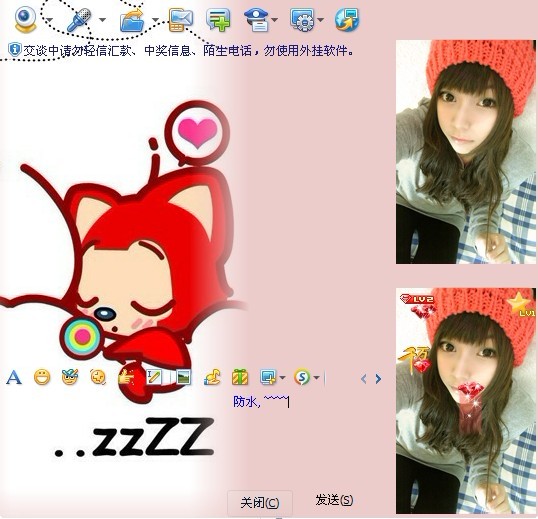The image size is (538, 519).
Task: Expand the report dropdown arrow
Action: [x=274, y=20]
